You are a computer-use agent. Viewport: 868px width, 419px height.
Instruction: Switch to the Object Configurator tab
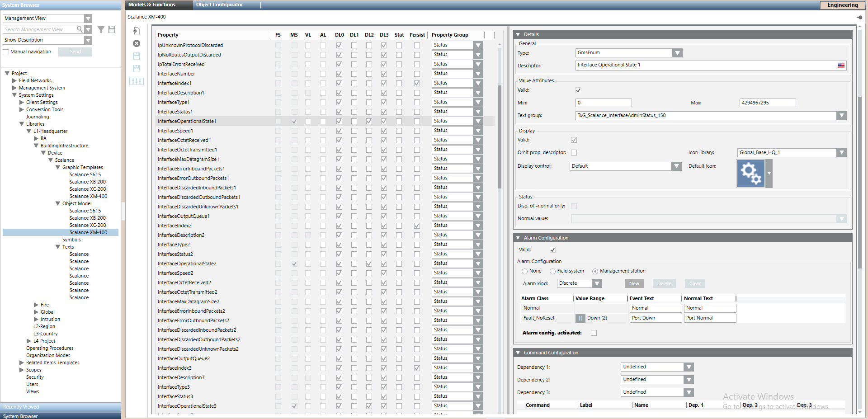tap(219, 5)
